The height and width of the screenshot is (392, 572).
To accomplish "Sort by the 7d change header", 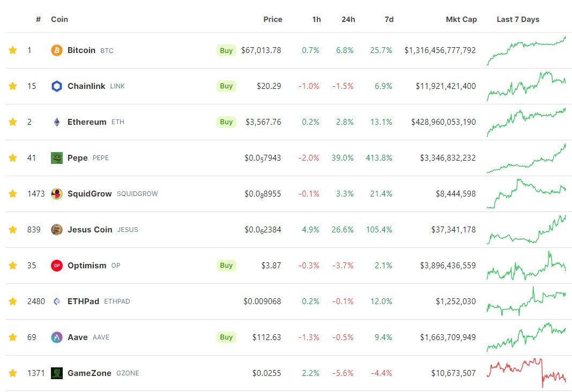I will [x=389, y=19].
